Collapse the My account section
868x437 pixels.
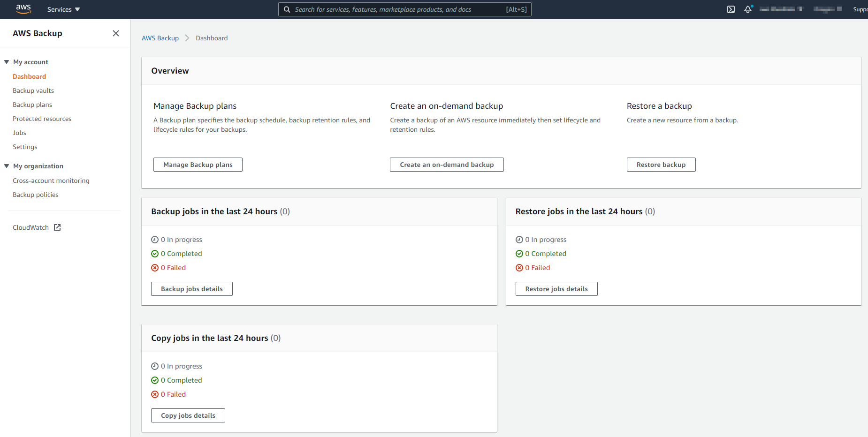[x=7, y=62]
